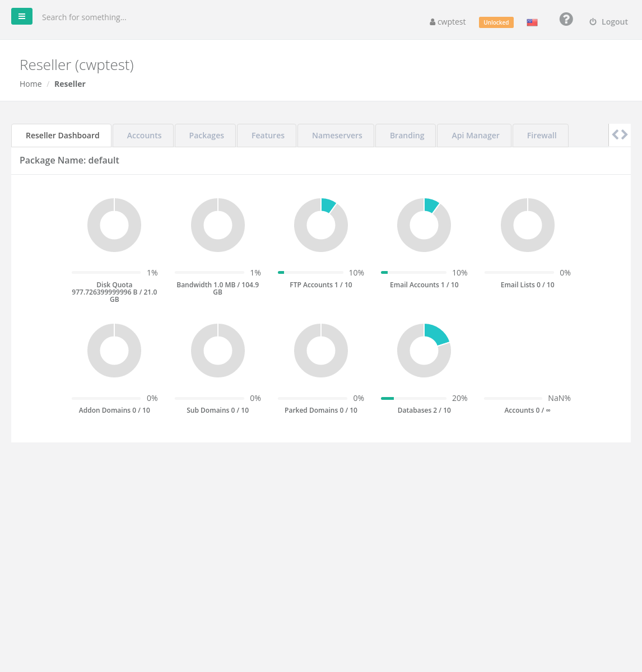
Task: Click the Unlocked status badge
Action: pos(496,22)
